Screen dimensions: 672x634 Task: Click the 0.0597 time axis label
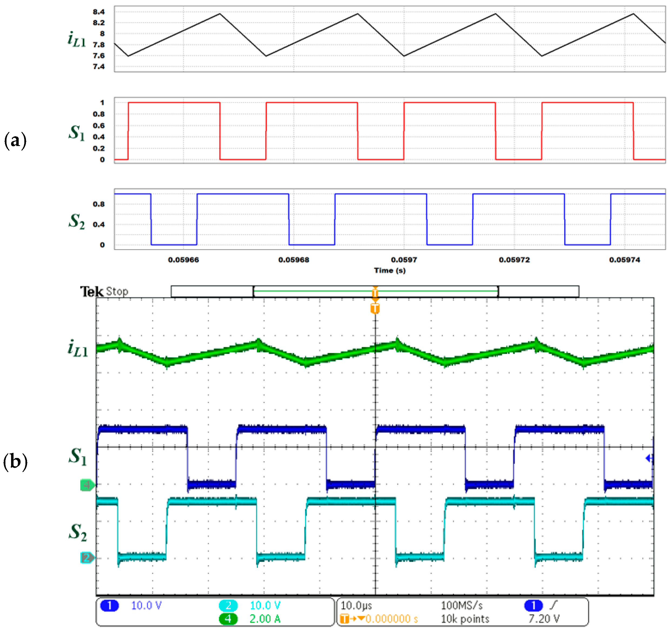(x=404, y=260)
